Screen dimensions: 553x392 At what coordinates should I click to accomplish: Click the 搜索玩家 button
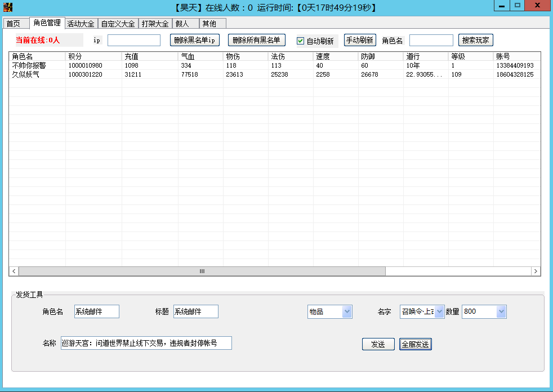476,41
